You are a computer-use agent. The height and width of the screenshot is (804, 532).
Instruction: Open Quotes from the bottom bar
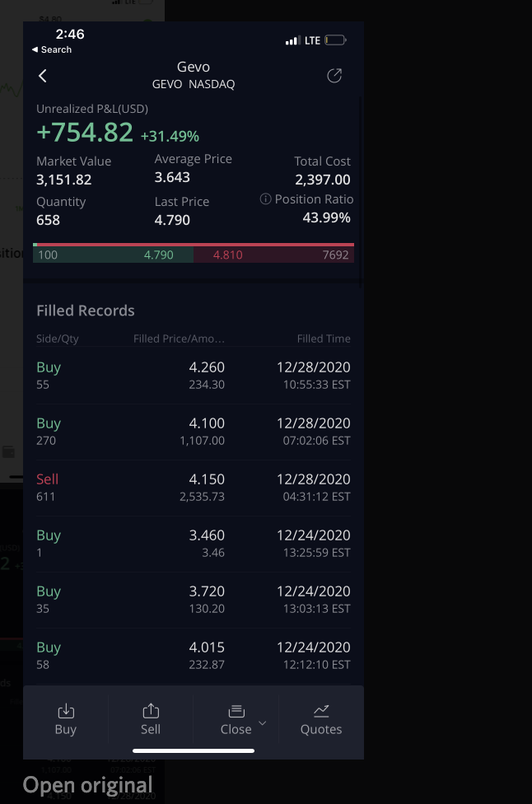click(x=321, y=720)
